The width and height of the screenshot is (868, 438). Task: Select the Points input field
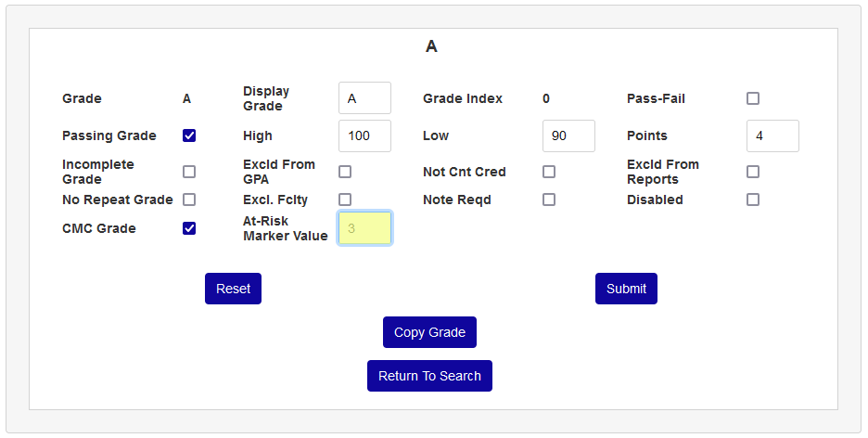(772, 135)
